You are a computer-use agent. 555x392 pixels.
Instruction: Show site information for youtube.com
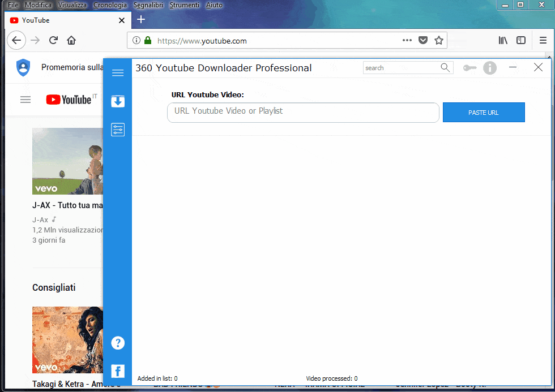coord(136,40)
